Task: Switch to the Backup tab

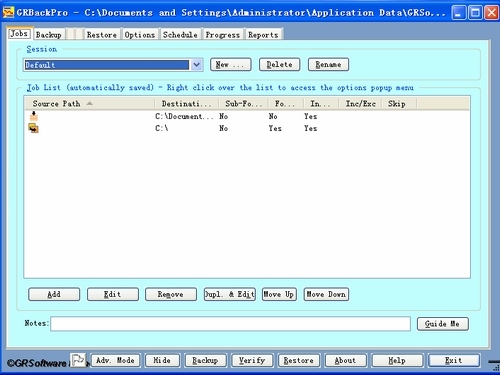Action: [49, 35]
